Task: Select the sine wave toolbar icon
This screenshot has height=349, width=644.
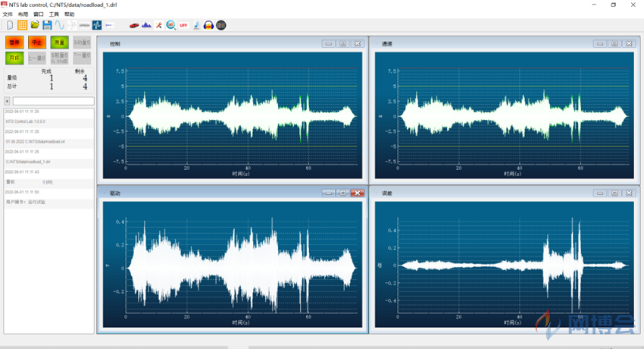Action: pyautogui.click(x=60, y=25)
